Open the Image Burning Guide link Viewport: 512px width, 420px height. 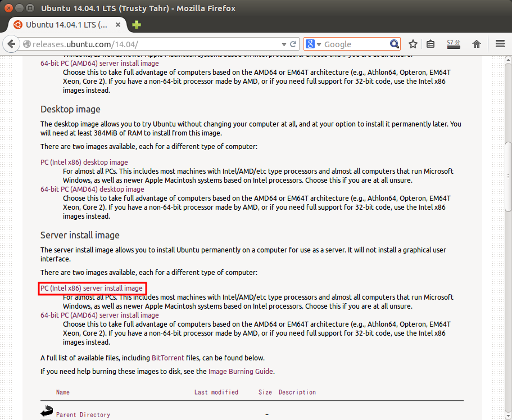[x=241, y=371]
